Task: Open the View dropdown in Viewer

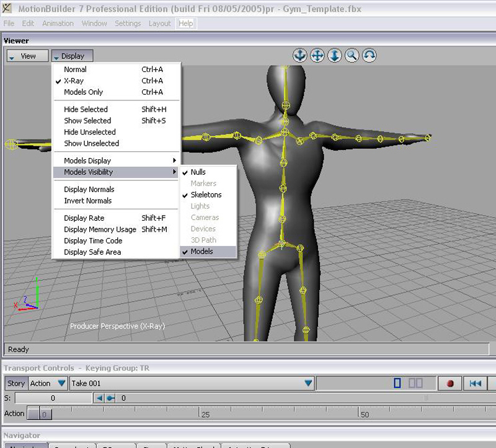Action: pyautogui.click(x=22, y=56)
